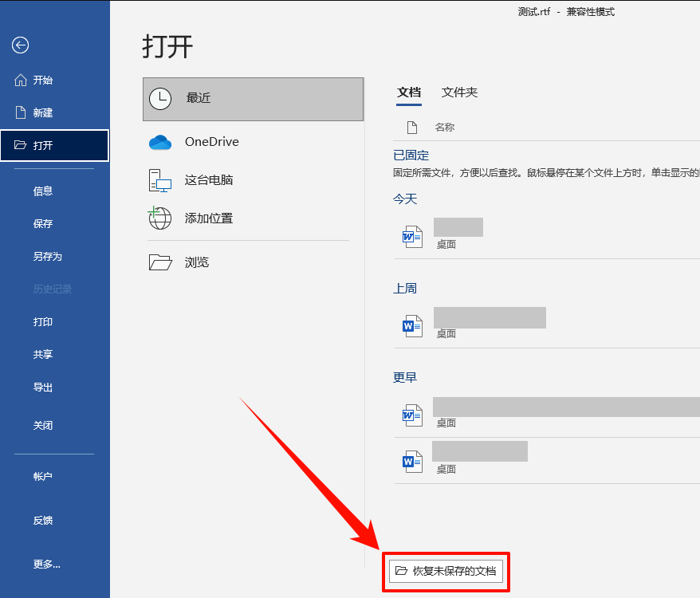
Task: Click the back arrow to exit backstage view
Action: coord(20,45)
